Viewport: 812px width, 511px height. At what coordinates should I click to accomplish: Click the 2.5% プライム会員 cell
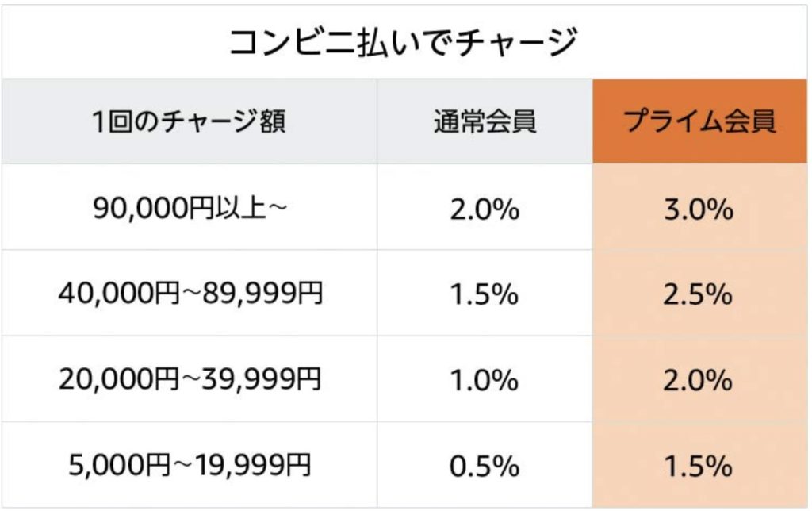point(698,294)
